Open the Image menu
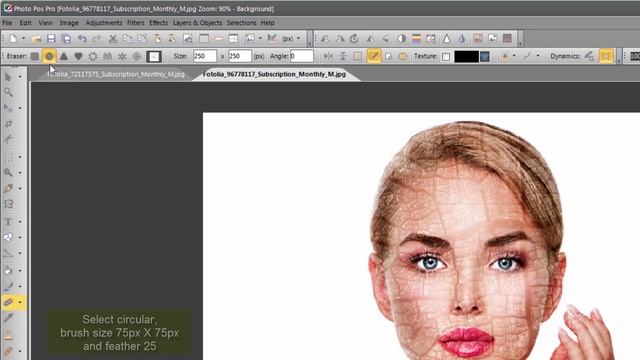 (69, 23)
